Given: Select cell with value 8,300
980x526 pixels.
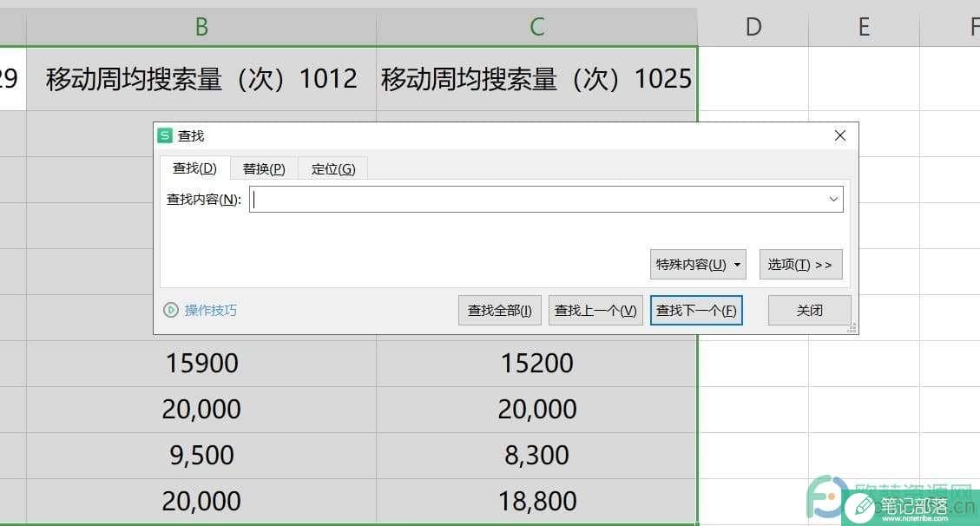Looking at the screenshot, I should 537,456.
